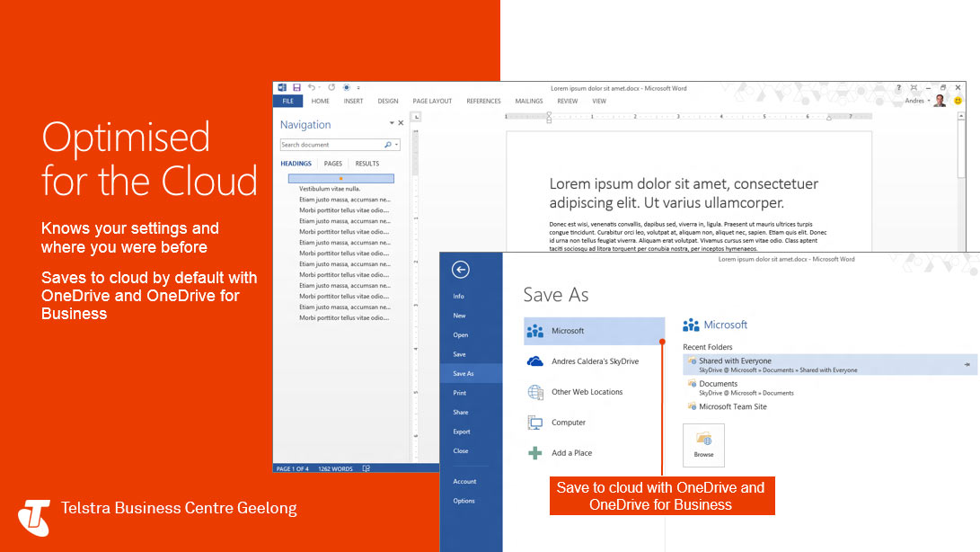Open the Undo history dropdown arrow

coord(319,87)
